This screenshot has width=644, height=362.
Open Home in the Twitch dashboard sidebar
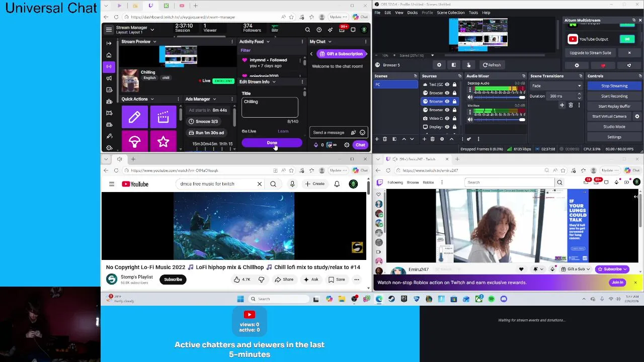(x=109, y=55)
